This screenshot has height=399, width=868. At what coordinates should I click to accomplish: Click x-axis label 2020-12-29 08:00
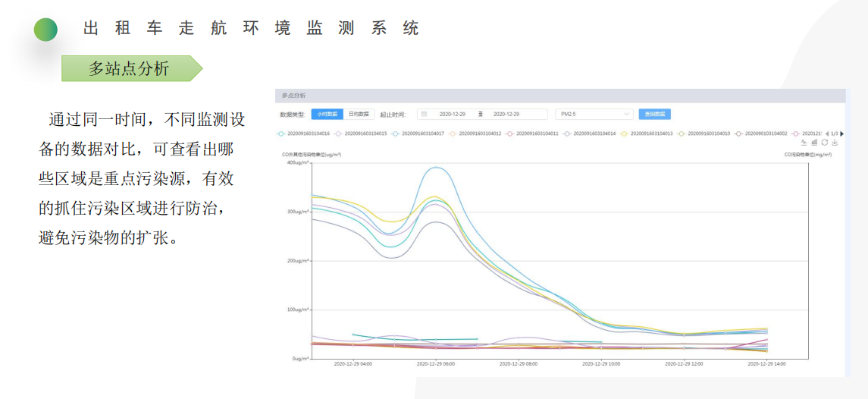click(518, 365)
